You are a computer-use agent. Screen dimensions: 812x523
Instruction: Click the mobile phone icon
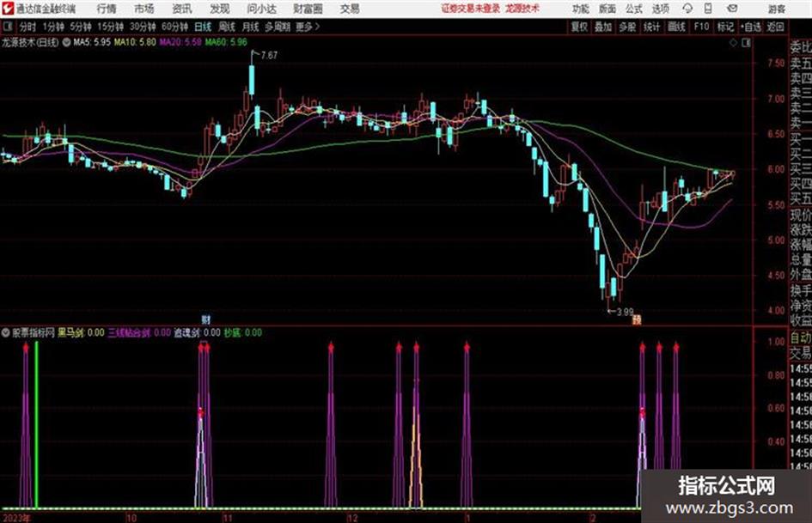pos(708,9)
